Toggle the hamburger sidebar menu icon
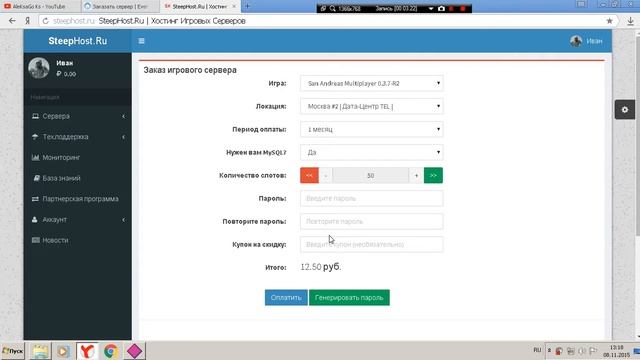640x360 pixels. coord(142,41)
